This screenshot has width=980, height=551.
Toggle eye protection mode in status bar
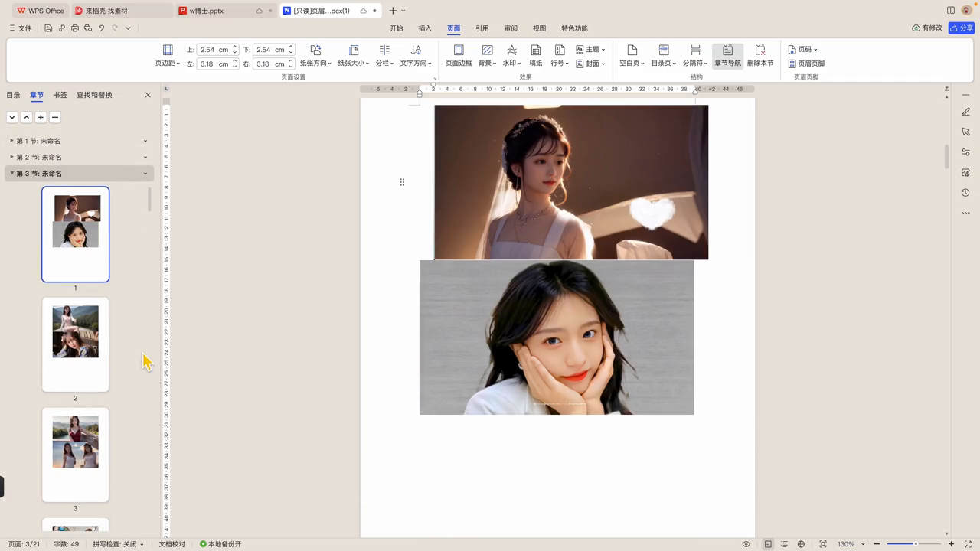pos(746,544)
